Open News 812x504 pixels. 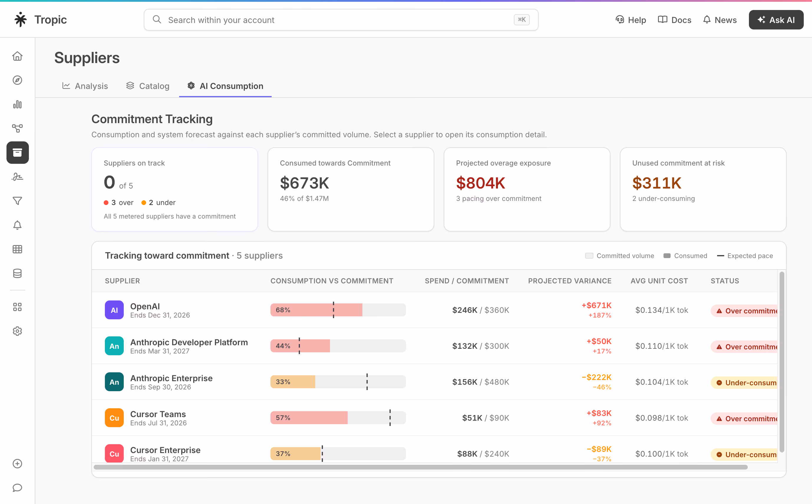(x=720, y=20)
